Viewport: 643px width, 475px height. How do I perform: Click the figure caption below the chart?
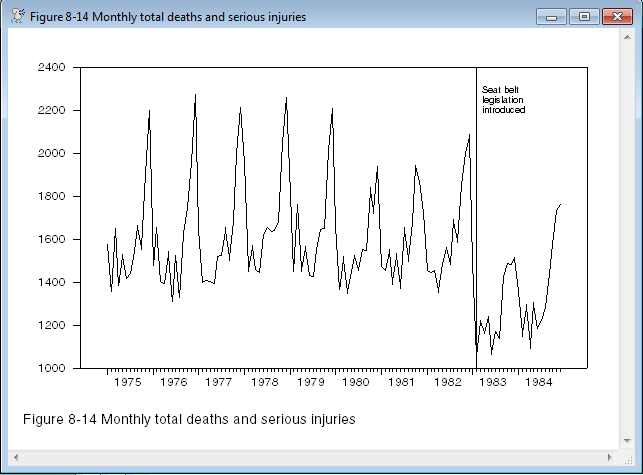188,418
